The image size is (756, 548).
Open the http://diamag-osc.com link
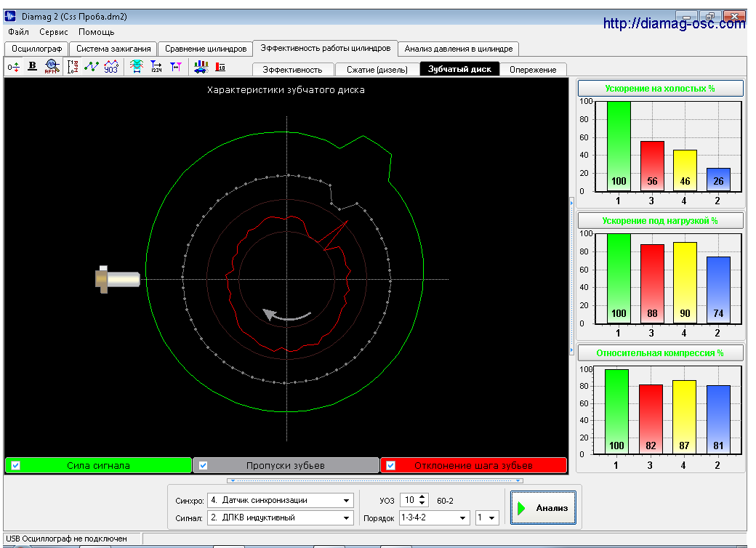coord(674,23)
